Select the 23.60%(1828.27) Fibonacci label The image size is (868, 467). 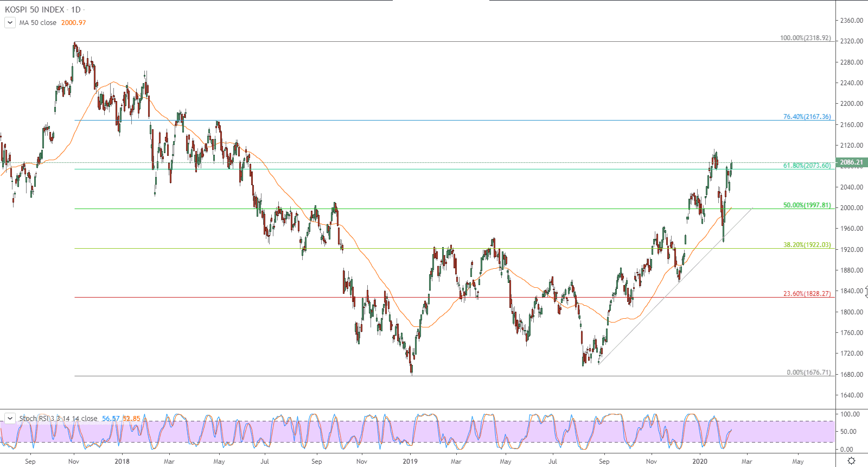pos(807,294)
